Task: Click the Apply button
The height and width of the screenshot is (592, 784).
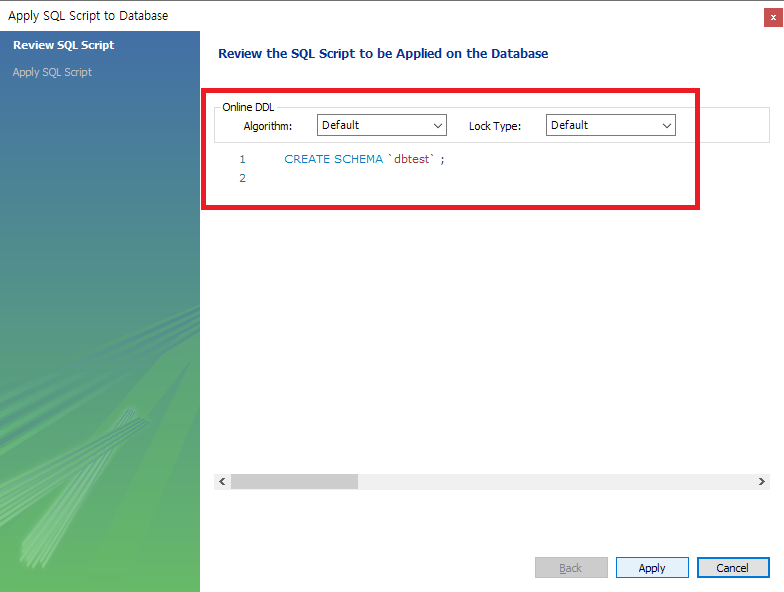Action: point(652,568)
